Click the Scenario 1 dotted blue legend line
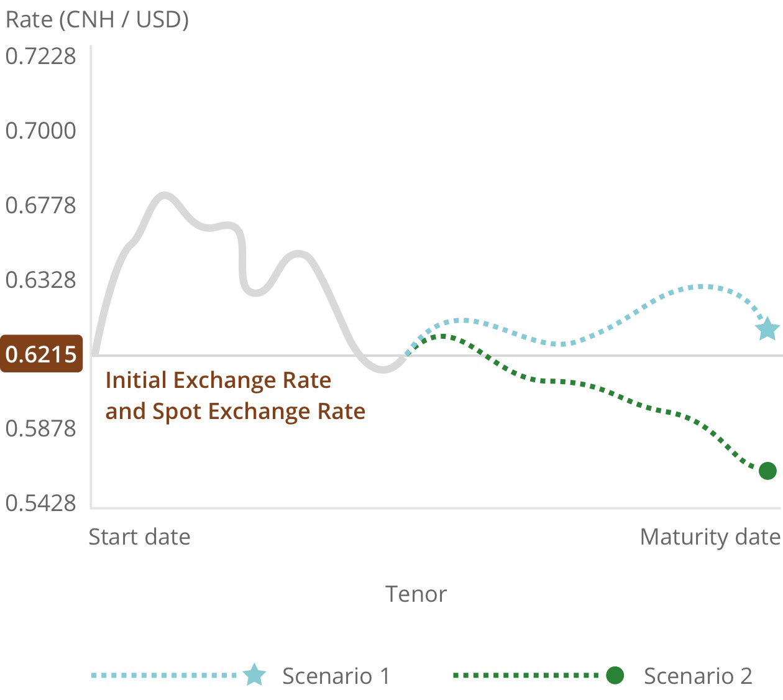This screenshot has height=700, width=783. pyautogui.click(x=165, y=675)
